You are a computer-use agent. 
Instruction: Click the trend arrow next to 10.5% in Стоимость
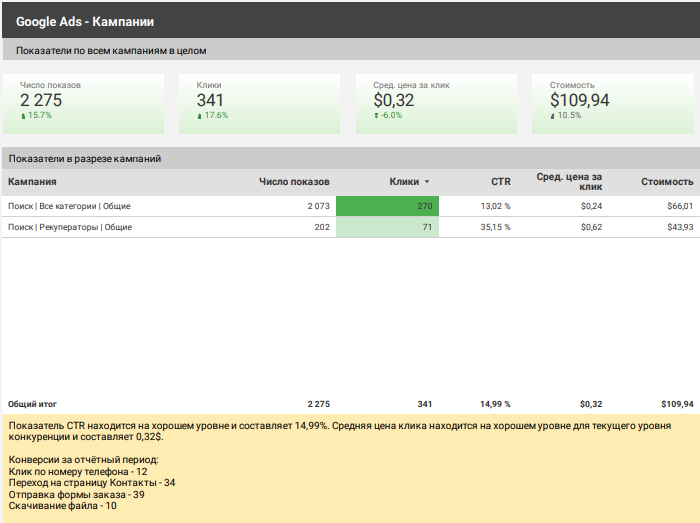click(552, 116)
